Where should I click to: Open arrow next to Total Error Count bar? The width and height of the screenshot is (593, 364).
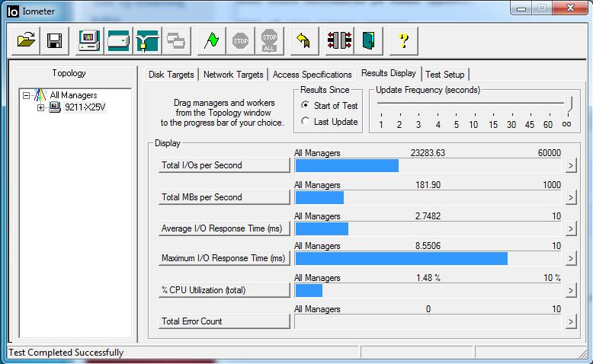571,321
